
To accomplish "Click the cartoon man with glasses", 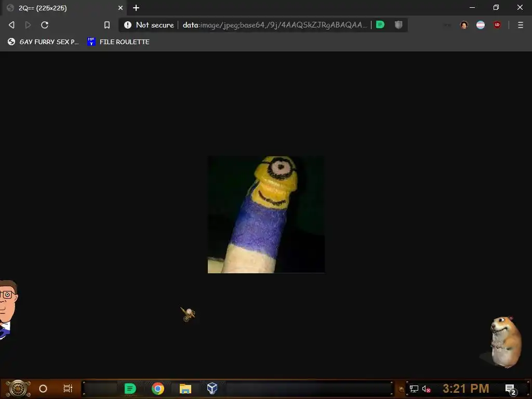I will coord(8,310).
